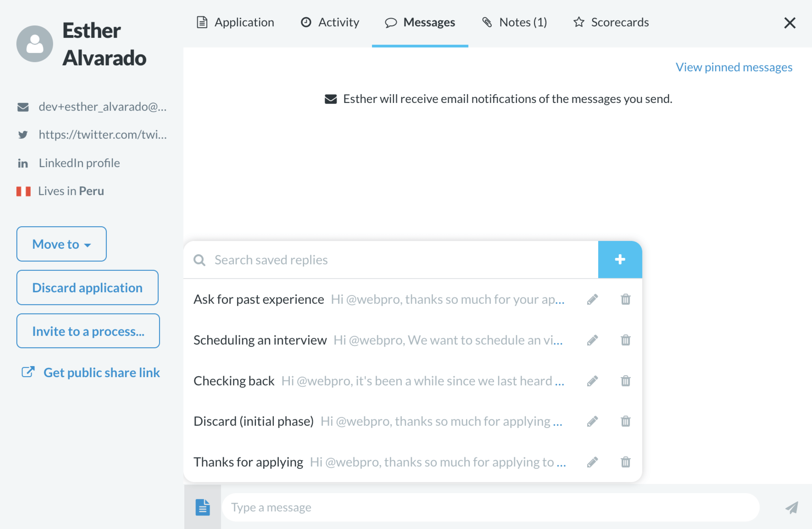The image size is (812, 529).
Task: Select the Messages tab
Action: pyautogui.click(x=420, y=23)
